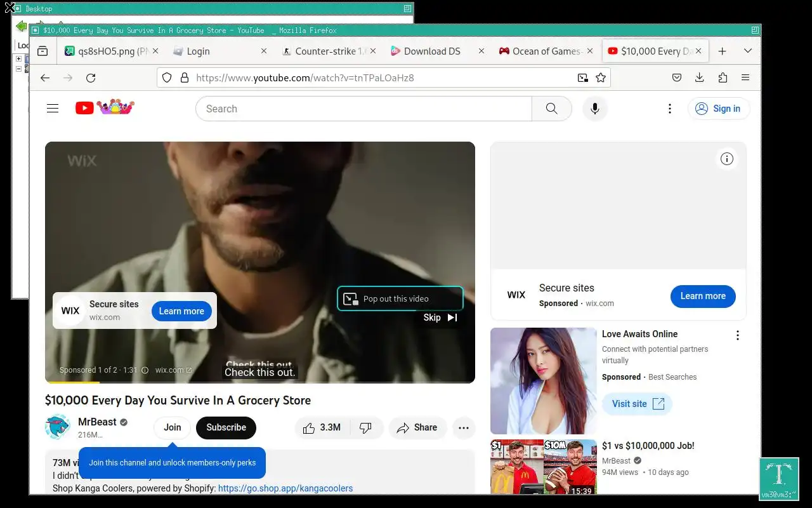The height and width of the screenshot is (508, 812).
Task: Close the Login tab
Action: (265, 51)
